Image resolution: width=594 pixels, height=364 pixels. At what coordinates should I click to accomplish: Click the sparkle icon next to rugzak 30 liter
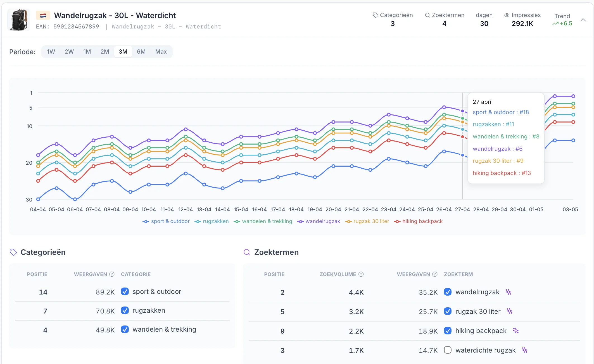coord(510,311)
